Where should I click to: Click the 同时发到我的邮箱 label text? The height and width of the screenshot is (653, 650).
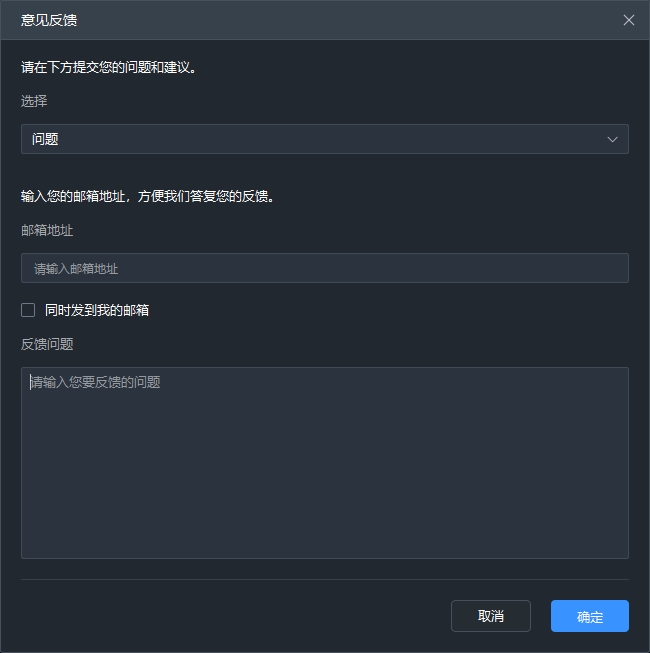coord(97,310)
